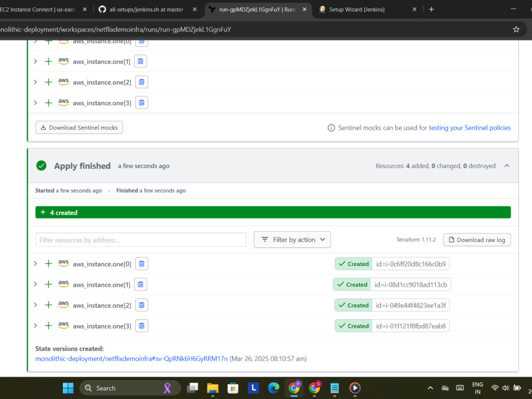Viewport: 532px width, 399px height.
Task: Expand plan row aws_instance.one[1]
Action: (x=35, y=61)
